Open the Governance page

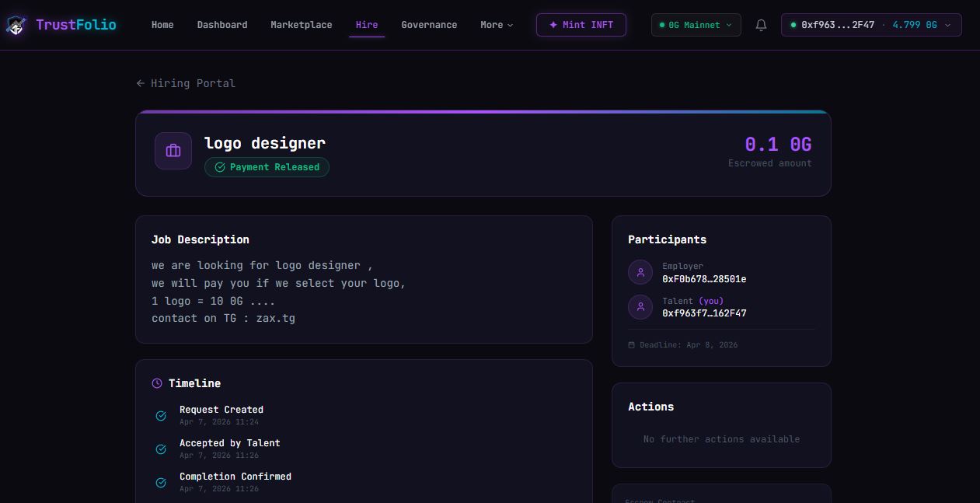[x=429, y=25]
